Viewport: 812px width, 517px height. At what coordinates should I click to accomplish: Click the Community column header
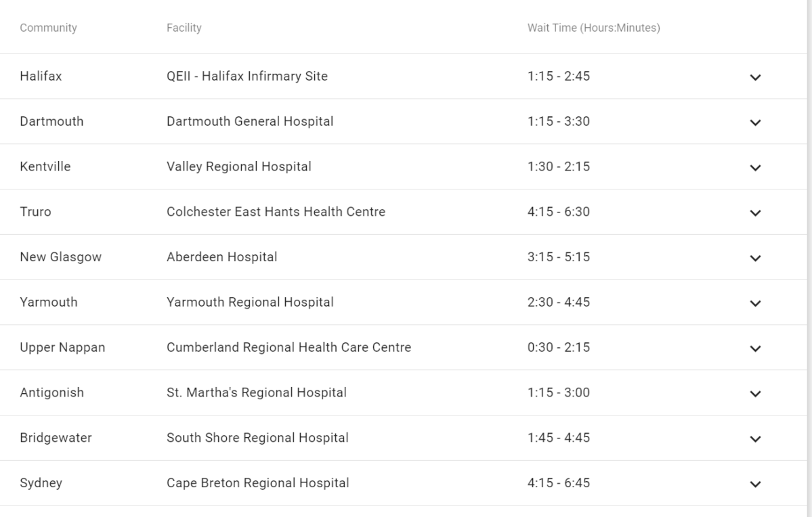click(x=49, y=28)
